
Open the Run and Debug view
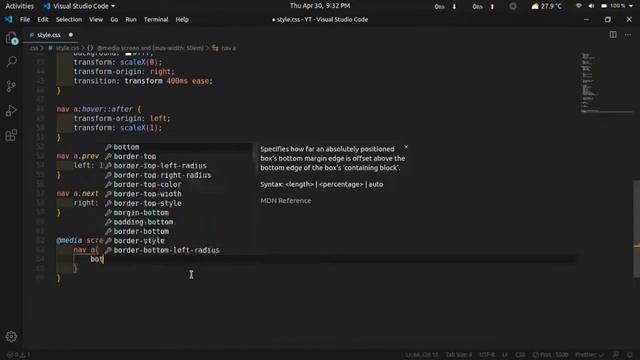[x=11, y=111]
